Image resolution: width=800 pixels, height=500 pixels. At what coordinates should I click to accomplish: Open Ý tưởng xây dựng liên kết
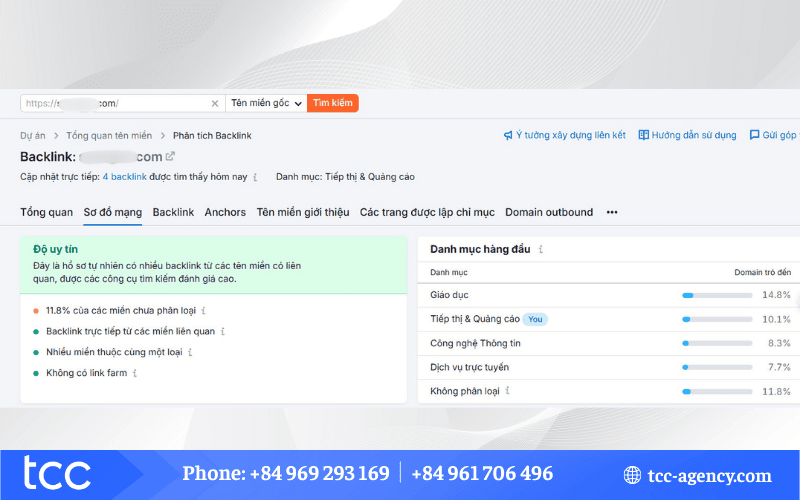pyautogui.click(x=570, y=135)
